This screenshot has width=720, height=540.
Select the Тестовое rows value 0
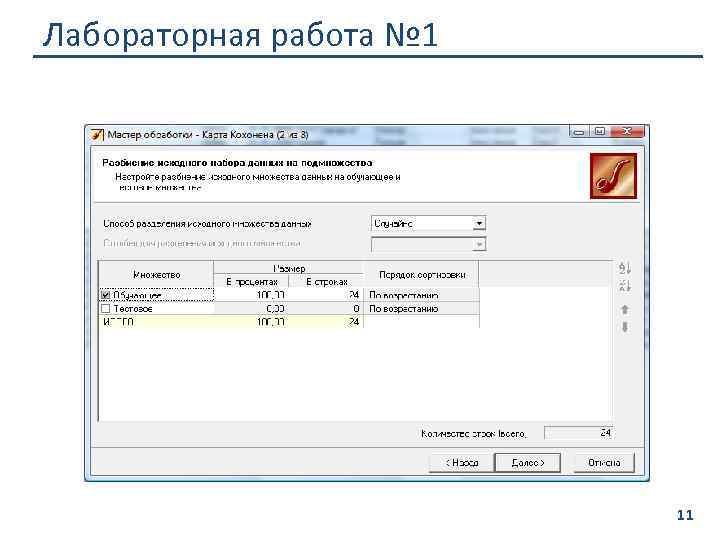point(356,309)
